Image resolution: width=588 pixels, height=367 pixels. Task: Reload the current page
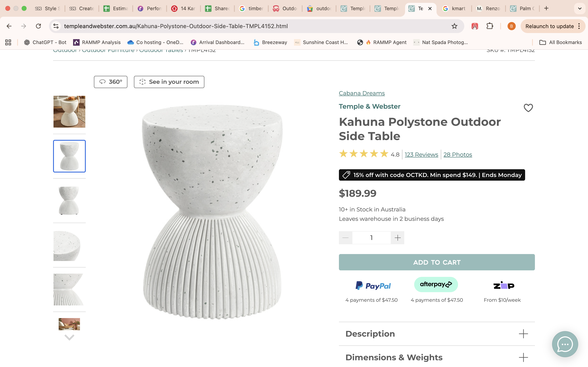coord(38,26)
